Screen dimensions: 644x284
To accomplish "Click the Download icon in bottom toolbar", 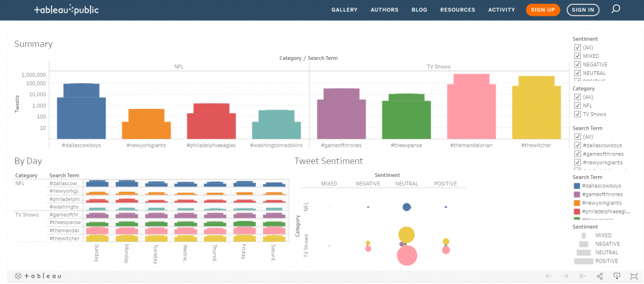I will 617,276.
